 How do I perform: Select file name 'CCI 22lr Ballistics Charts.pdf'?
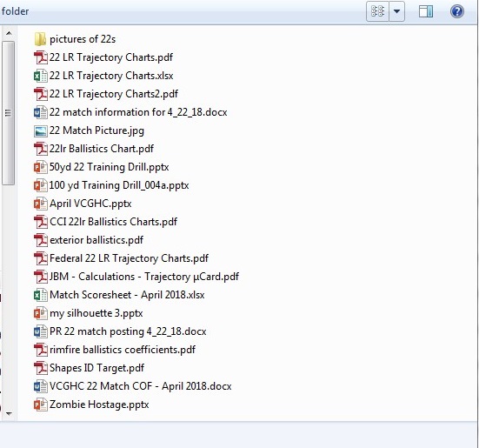tap(113, 222)
